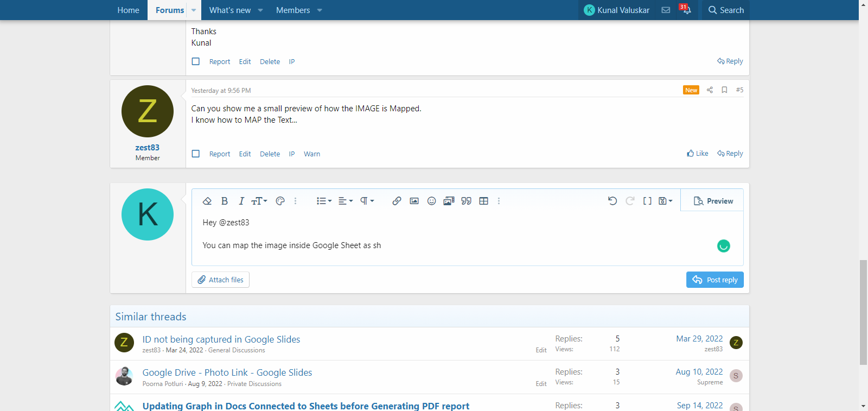This screenshot has height=411, width=868.
Task: Click inside the reply text area
Action: point(467,238)
